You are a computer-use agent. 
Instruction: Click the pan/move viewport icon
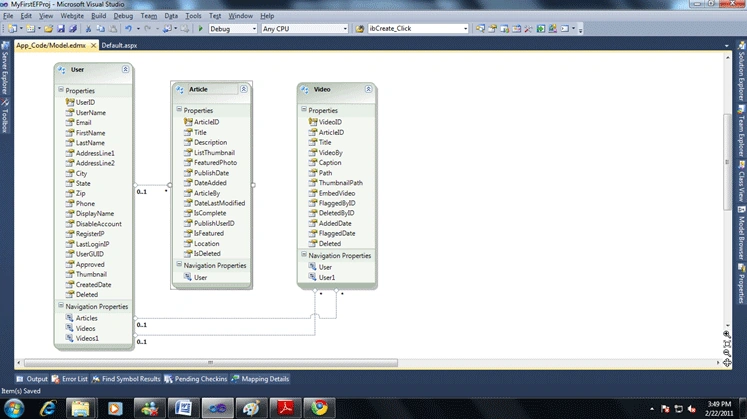click(727, 363)
